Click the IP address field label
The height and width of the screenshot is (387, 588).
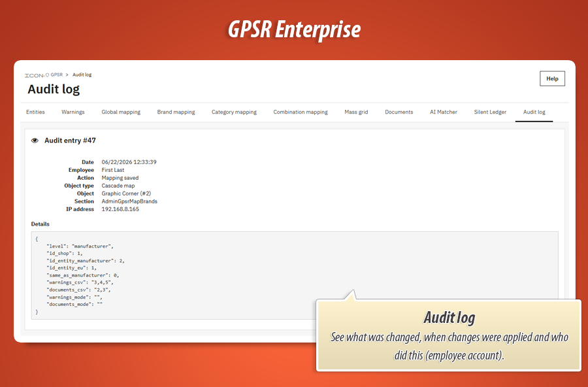click(80, 209)
